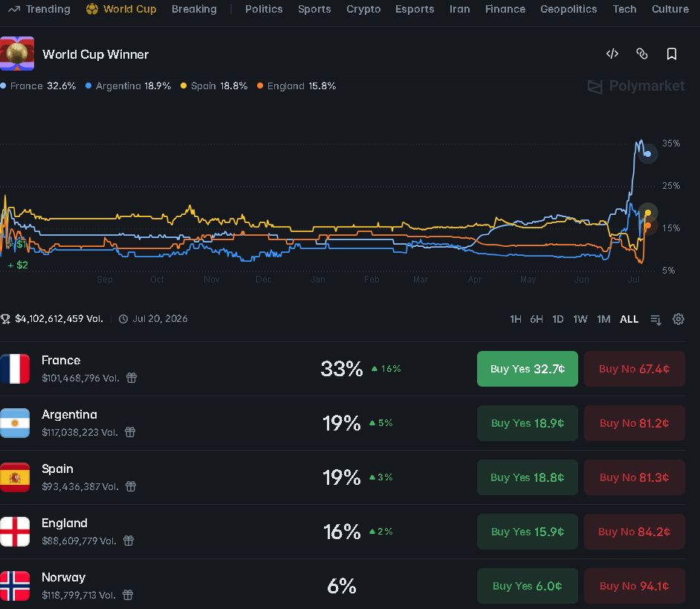
Task: Open the World Cup category
Action: (121, 9)
